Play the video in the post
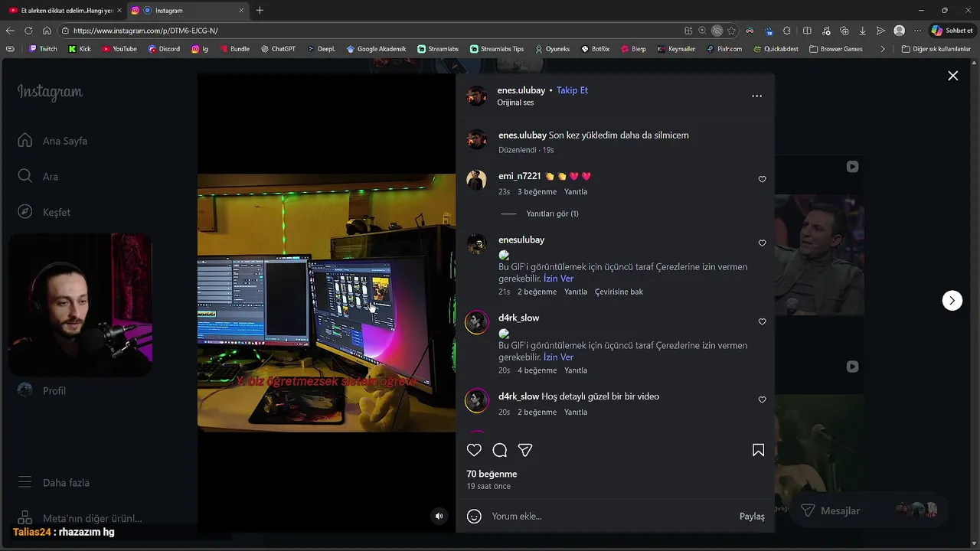 [326, 303]
